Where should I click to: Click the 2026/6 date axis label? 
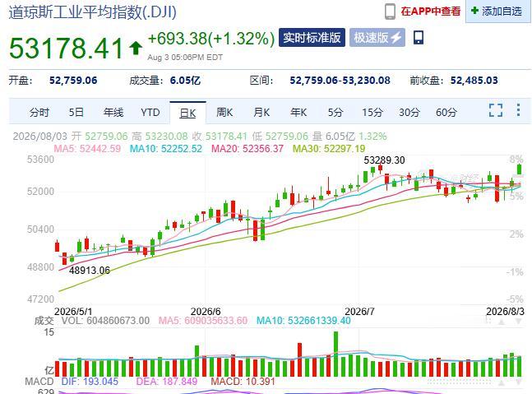pos(206,312)
